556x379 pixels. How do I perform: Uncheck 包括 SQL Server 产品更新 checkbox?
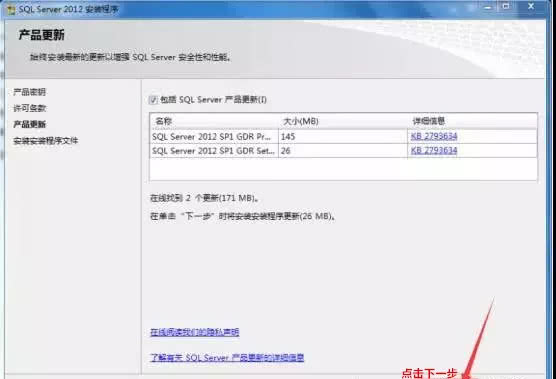(x=153, y=100)
